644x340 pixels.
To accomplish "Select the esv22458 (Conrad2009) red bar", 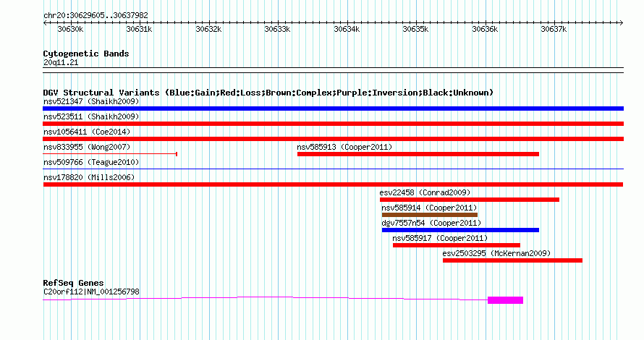I will [x=470, y=200].
